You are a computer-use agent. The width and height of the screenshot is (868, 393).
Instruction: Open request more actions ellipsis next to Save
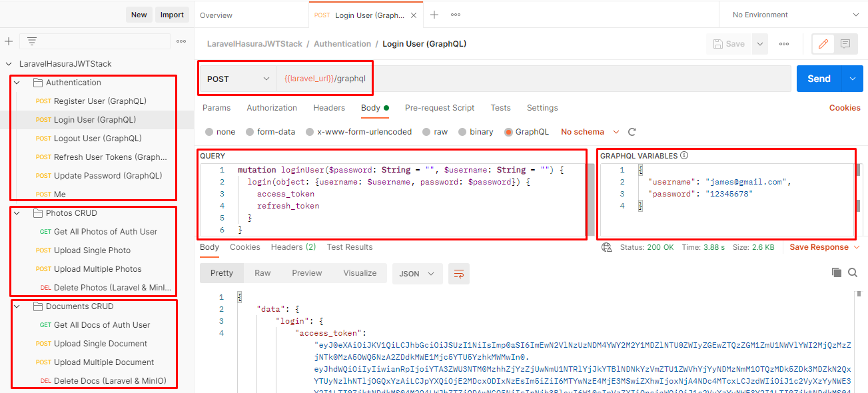(784, 44)
